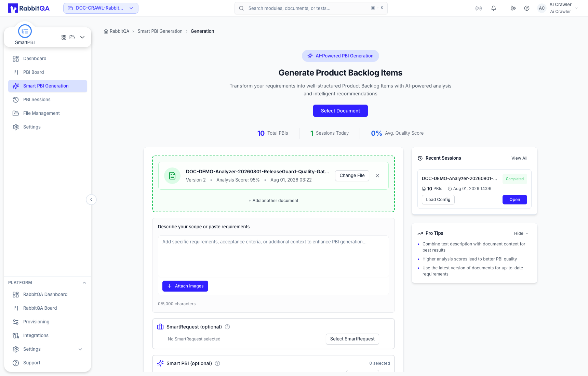Click the Change File button
The height and width of the screenshot is (376, 588).
pyautogui.click(x=352, y=176)
